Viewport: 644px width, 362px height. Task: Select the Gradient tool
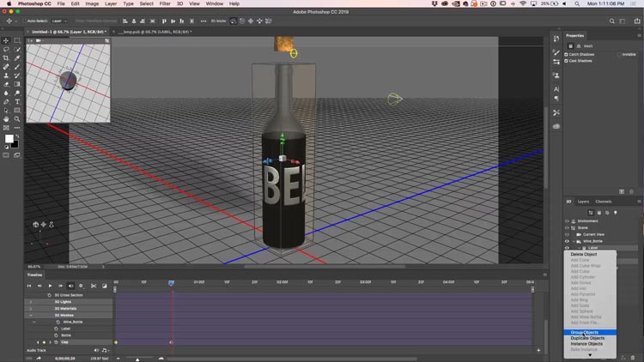coord(17,84)
